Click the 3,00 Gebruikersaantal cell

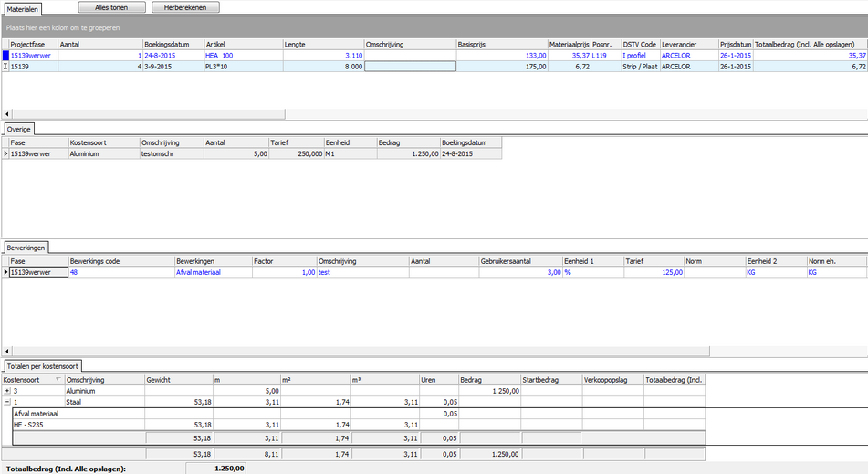[x=520, y=272]
